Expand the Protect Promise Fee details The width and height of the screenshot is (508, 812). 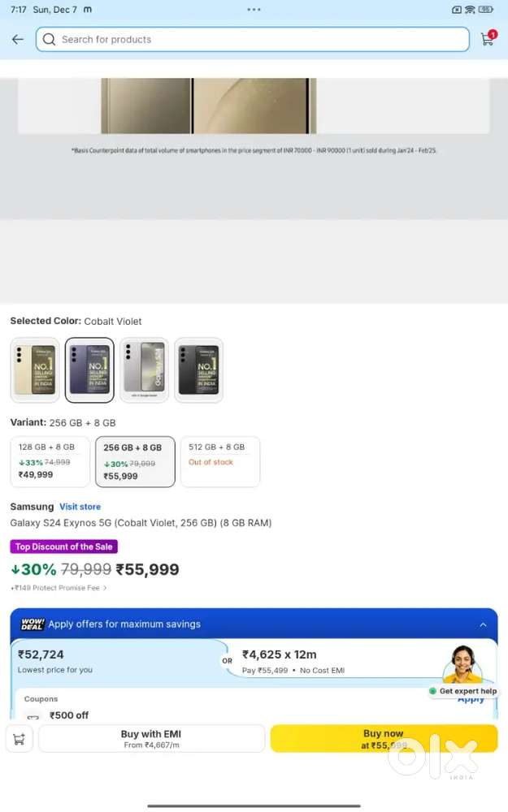(59, 587)
